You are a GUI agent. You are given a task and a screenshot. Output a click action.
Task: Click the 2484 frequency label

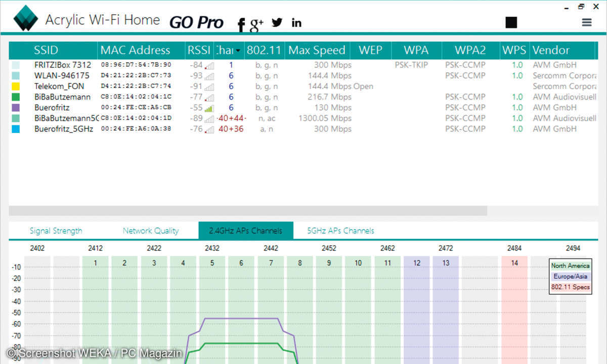514,248
